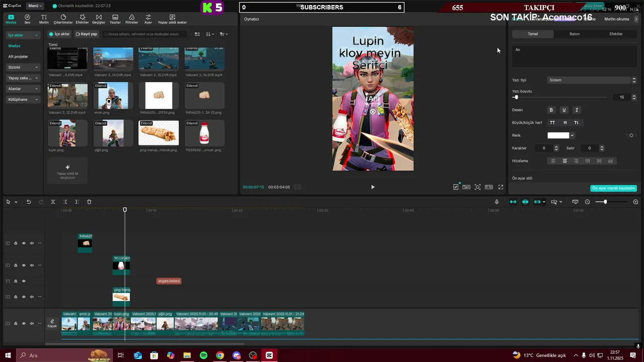
Task: Click the İçe aktar import button
Action: (59, 34)
